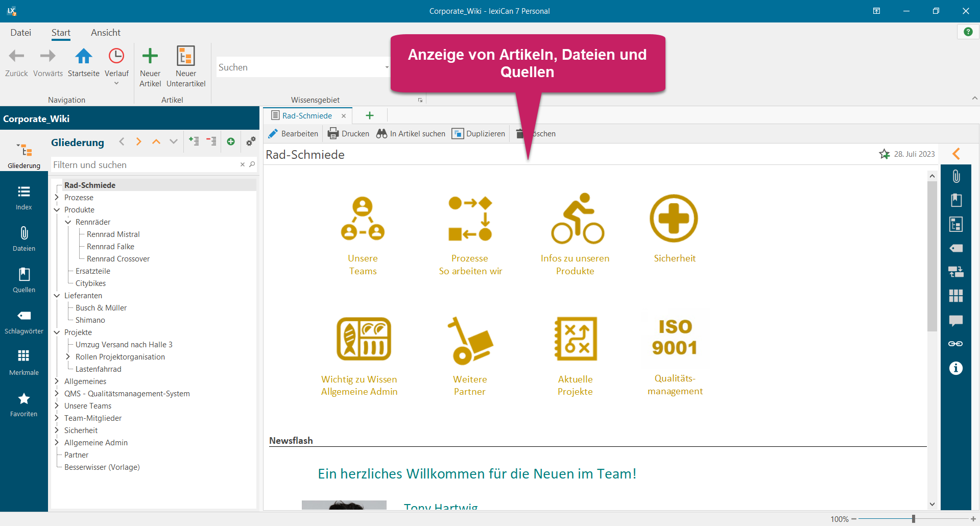Expand Rollen Projektorganisation node

coord(68,357)
